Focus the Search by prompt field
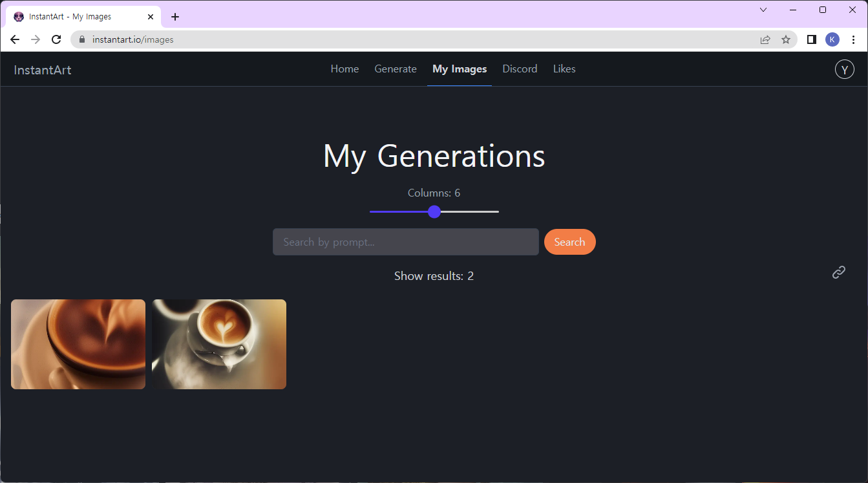Image resolution: width=868 pixels, height=483 pixels. click(x=406, y=242)
